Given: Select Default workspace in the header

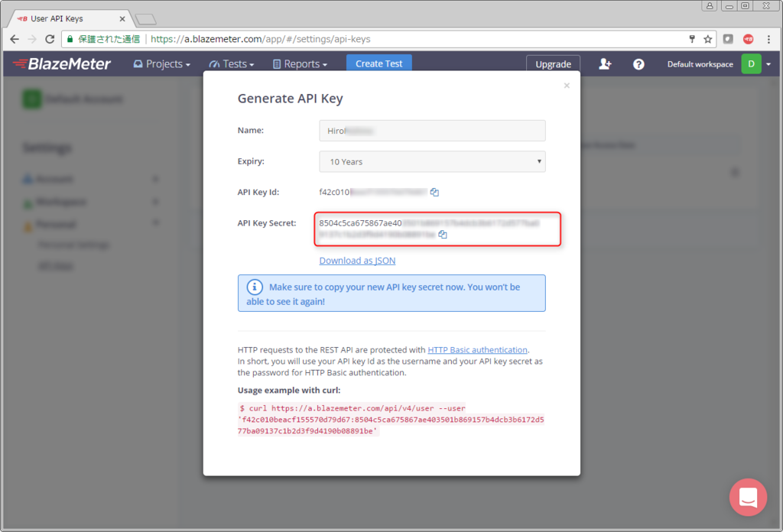Looking at the screenshot, I should click(x=700, y=64).
